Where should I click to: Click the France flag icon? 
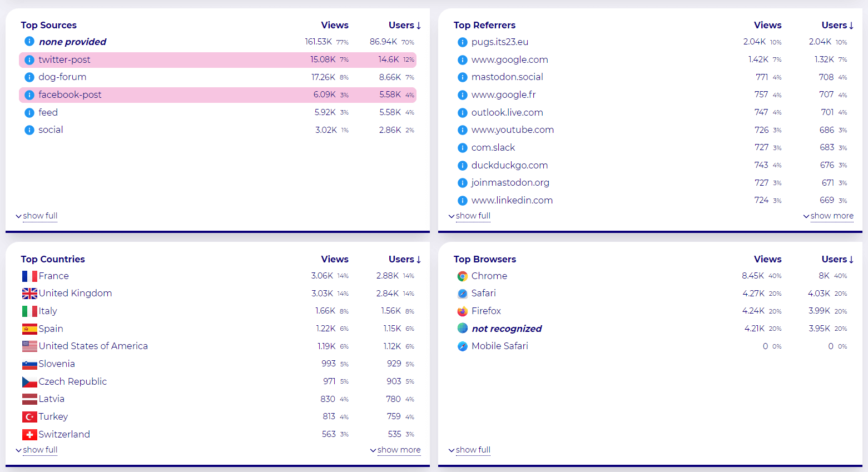tap(29, 276)
